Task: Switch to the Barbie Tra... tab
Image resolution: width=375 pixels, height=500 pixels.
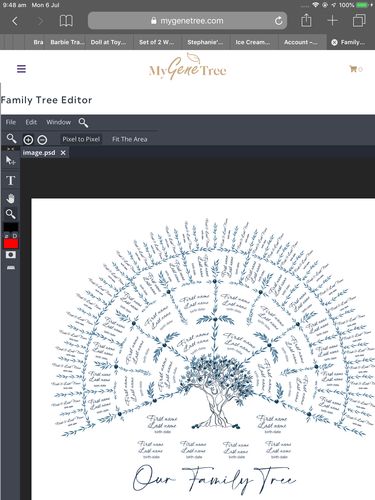Action: pyautogui.click(x=67, y=42)
